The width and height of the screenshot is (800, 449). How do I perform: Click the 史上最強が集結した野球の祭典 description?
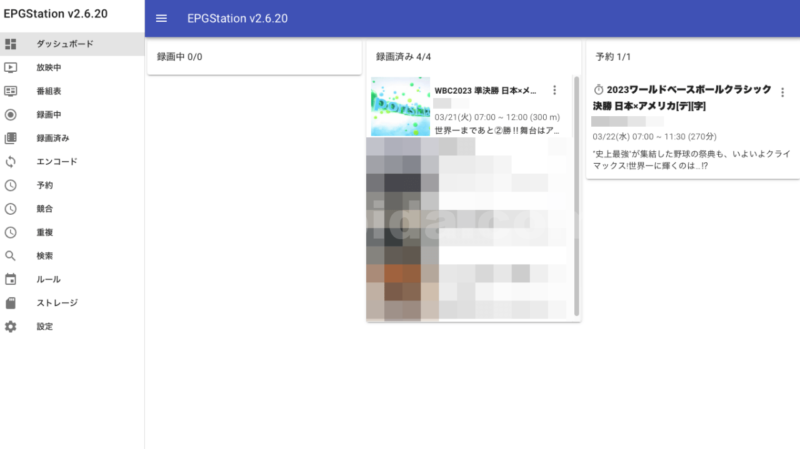(x=691, y=160)
